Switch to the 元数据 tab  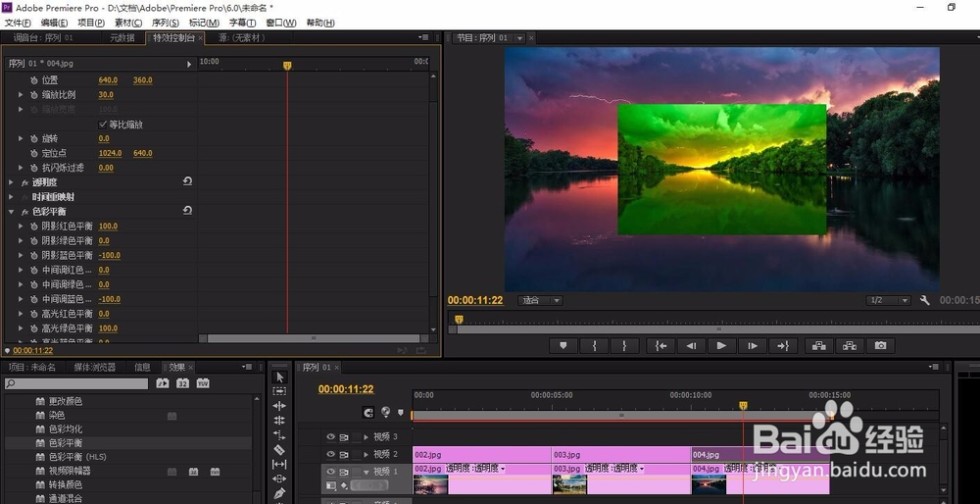(122, 37)
